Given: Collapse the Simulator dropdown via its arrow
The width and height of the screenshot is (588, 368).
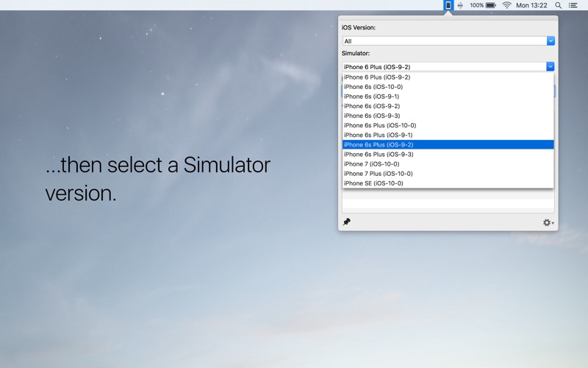Looking at the screenshot, I should pos(551,66).
